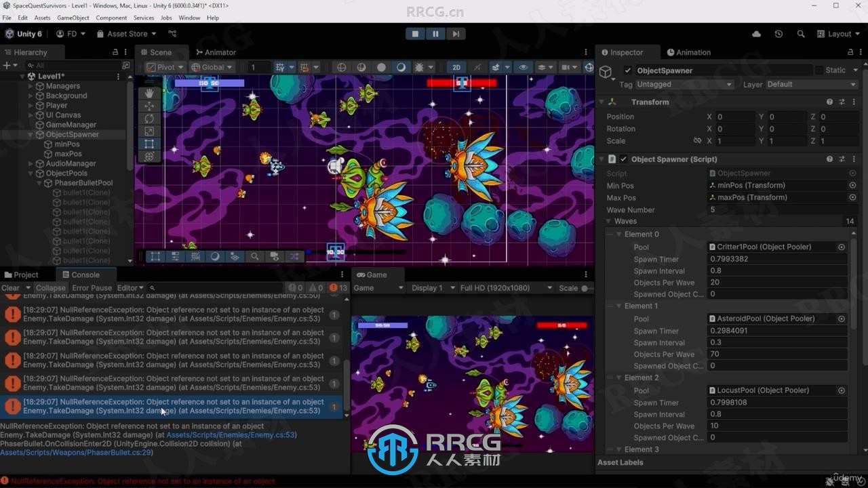Select the Hand view tool in Scene
Screen dimensions: 868x488
[x=149, y=94]
